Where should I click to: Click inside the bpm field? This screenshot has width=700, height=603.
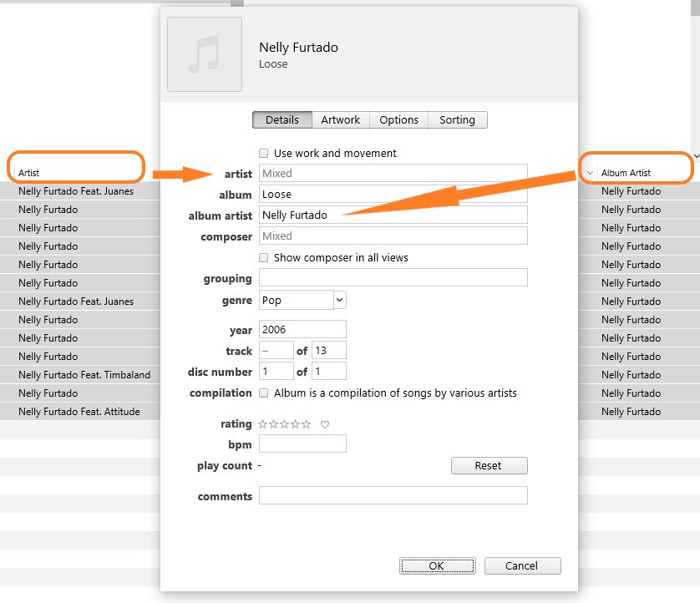302,443
